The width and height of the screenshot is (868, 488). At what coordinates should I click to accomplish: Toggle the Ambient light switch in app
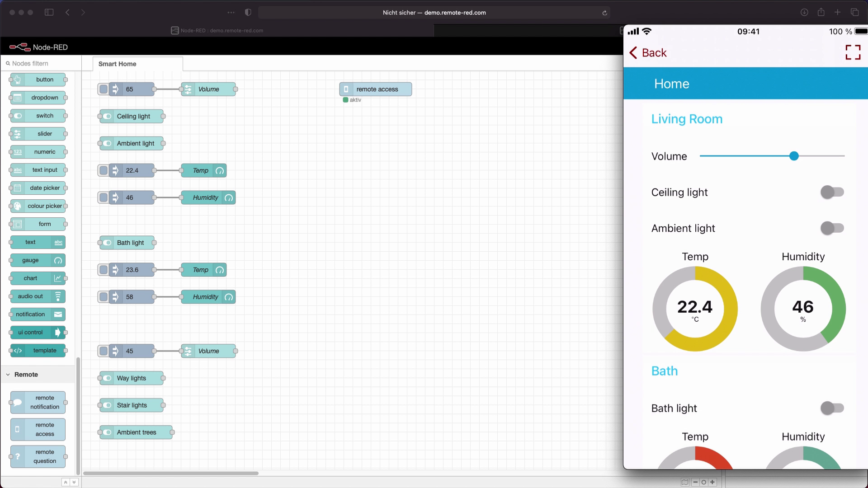click(832, 228)
